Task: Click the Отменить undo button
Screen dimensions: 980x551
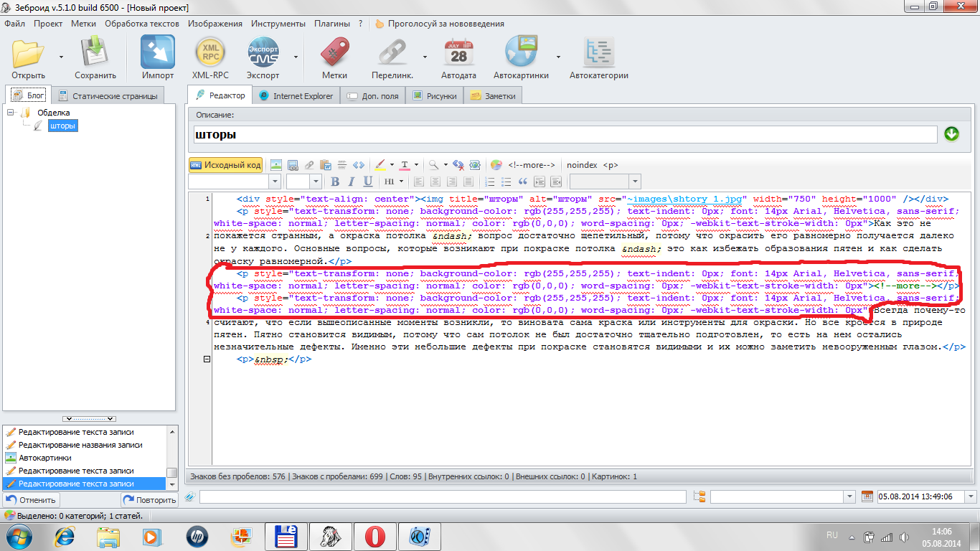Action: 31,500
